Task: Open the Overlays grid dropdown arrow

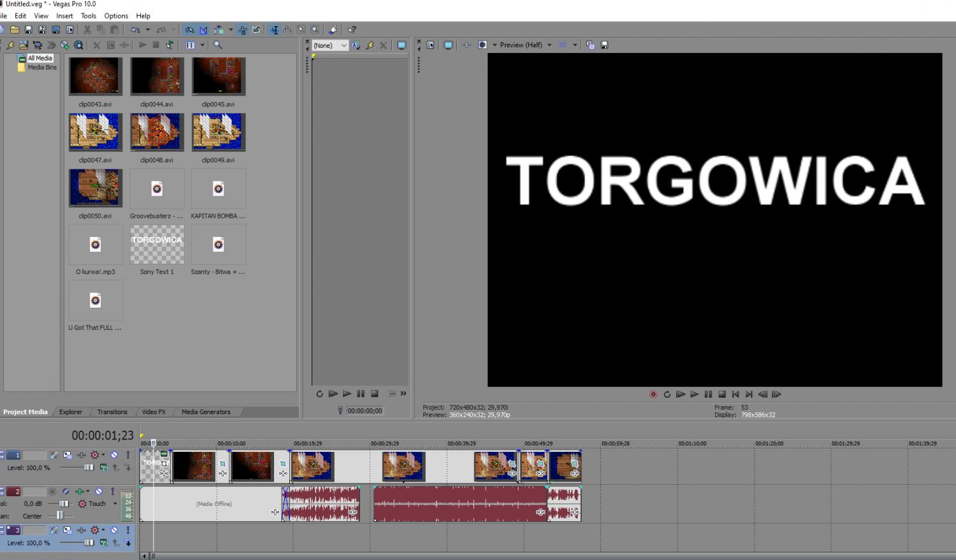Action: click(575, 45)
